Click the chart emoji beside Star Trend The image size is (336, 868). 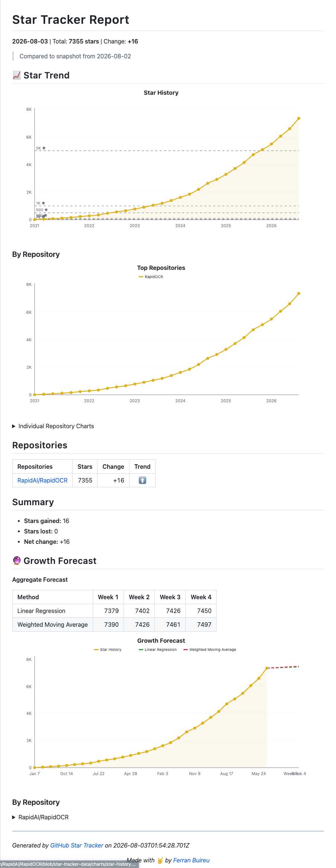[17, 75]
